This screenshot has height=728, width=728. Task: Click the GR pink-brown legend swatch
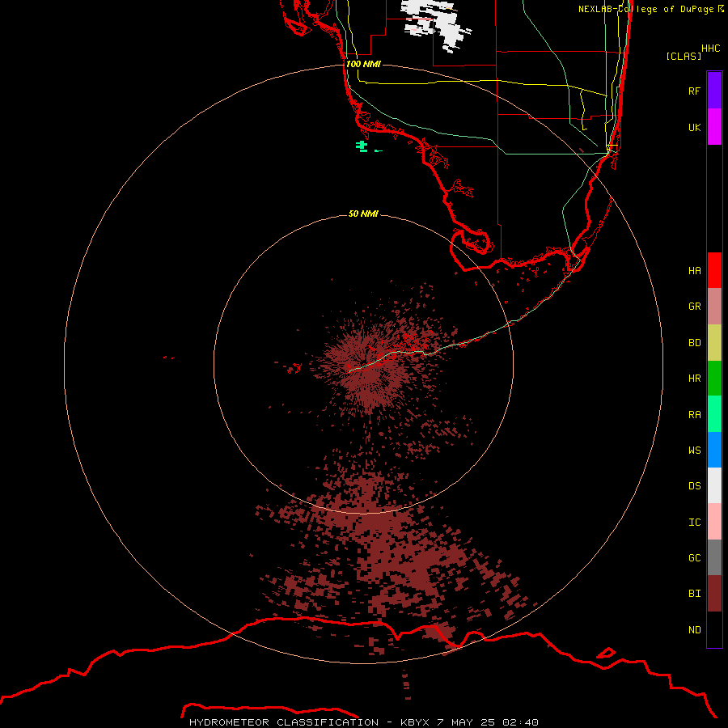point(714,307)
